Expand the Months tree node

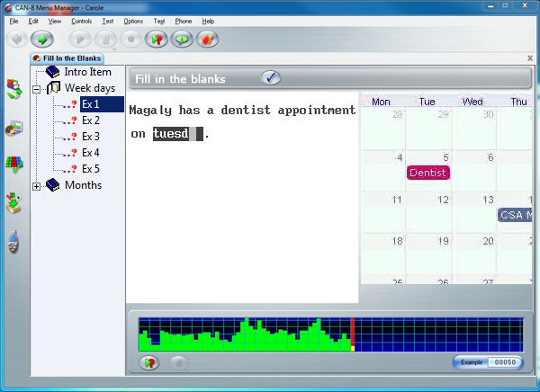(37, 186)
